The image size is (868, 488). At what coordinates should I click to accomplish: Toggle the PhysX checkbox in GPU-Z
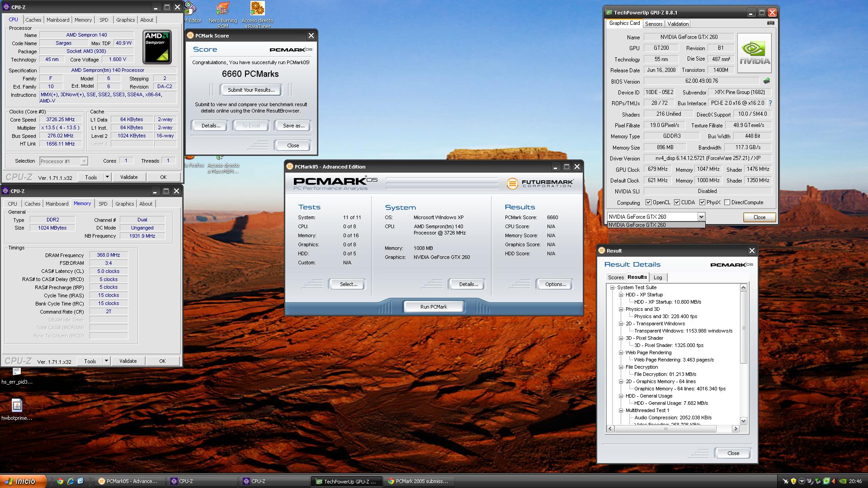pyautogui.click(x=702, y=202)
